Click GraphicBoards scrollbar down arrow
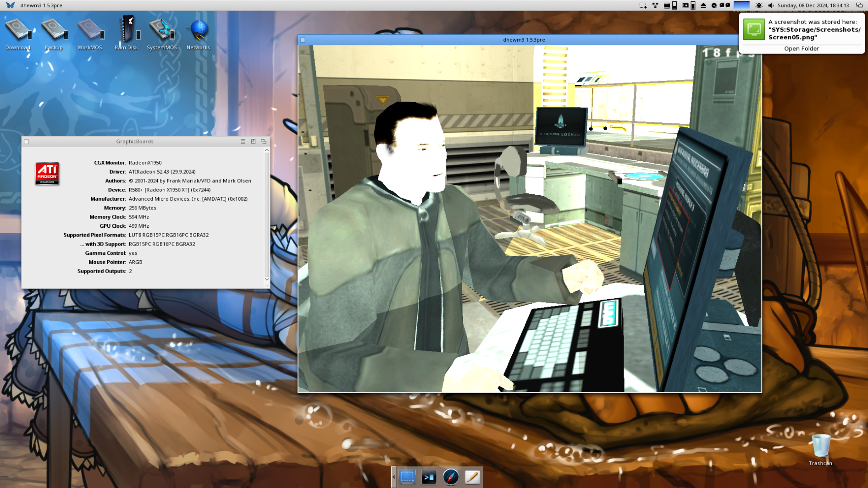Image resolution: width=868 pixels, height=488 pixels. tap(267, 279)
